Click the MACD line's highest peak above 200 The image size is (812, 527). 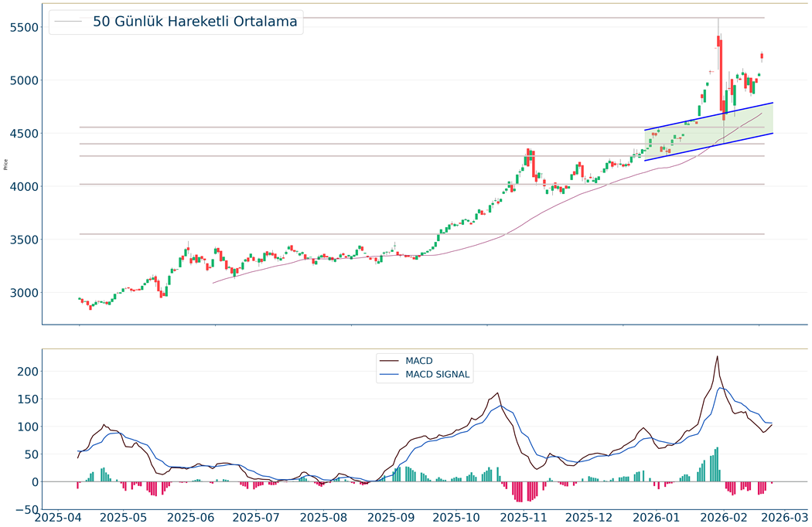[x=717, y=357]
